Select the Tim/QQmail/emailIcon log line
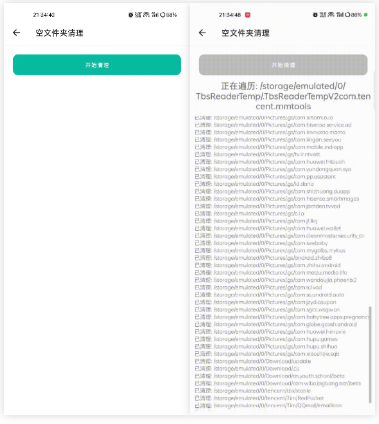The height and width of the screenshot is (424, 379). coord(268,405)
